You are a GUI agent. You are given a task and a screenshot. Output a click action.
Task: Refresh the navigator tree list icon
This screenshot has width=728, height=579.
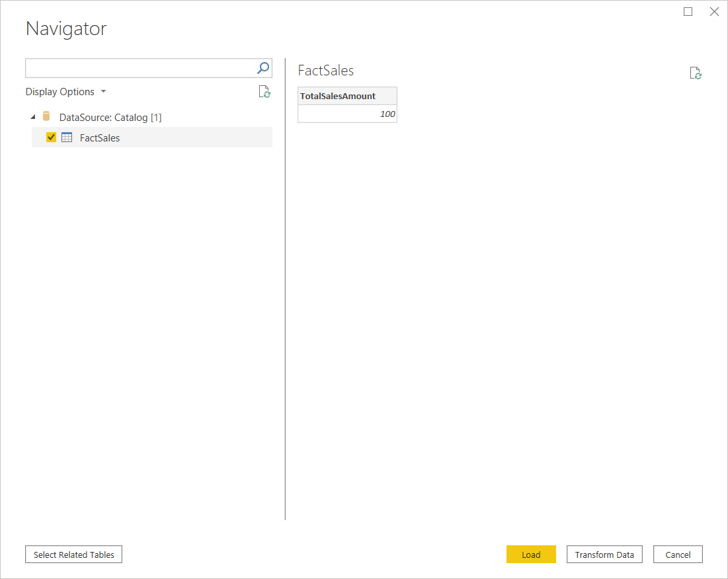pos(264,92)
